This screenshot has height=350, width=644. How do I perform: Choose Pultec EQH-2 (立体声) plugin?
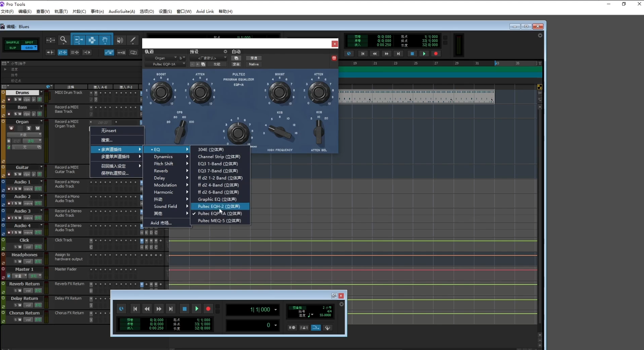click(220, 206)
